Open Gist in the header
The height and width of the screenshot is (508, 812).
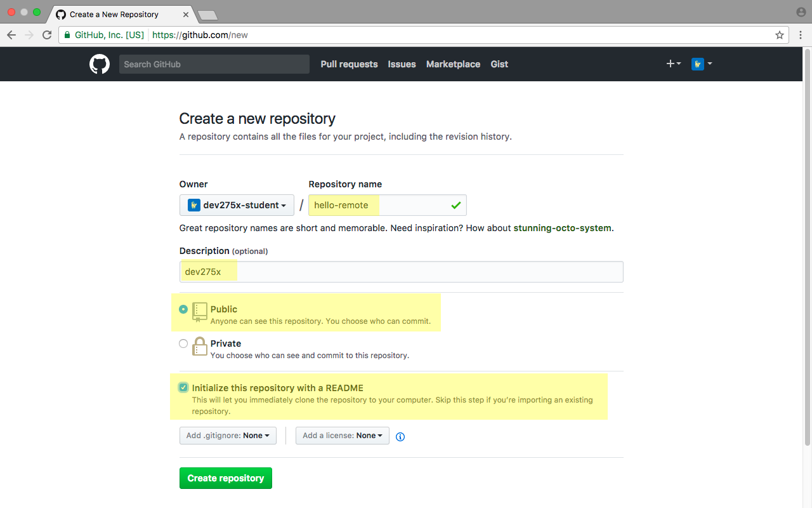point(499,64)
